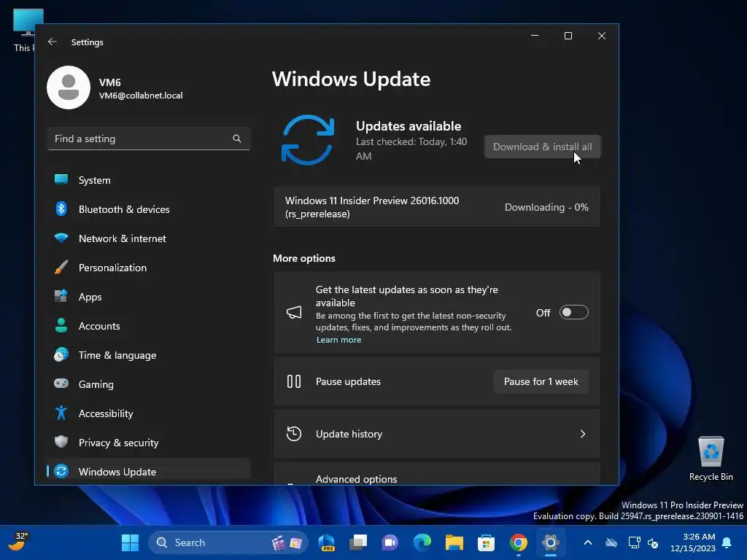The width and height of the screenshot is (747, 560).
Task: Expand Update history chevron
Action: (583, 434)
